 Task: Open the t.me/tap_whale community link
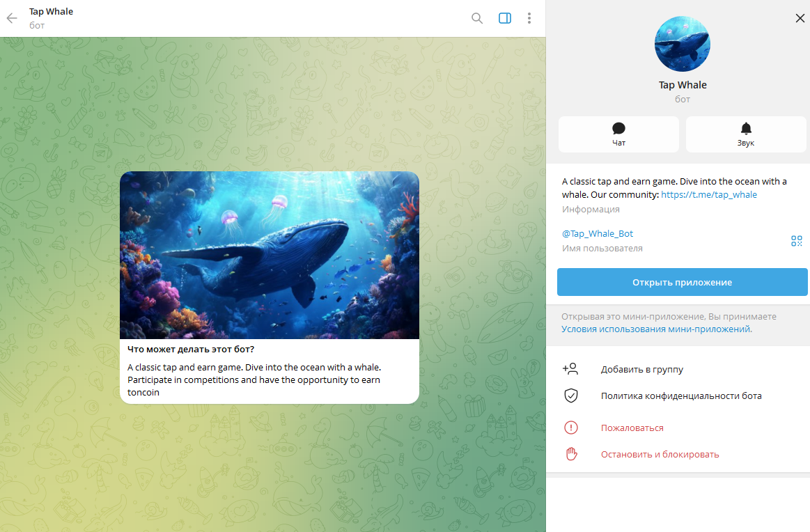[x=709, y=195]
